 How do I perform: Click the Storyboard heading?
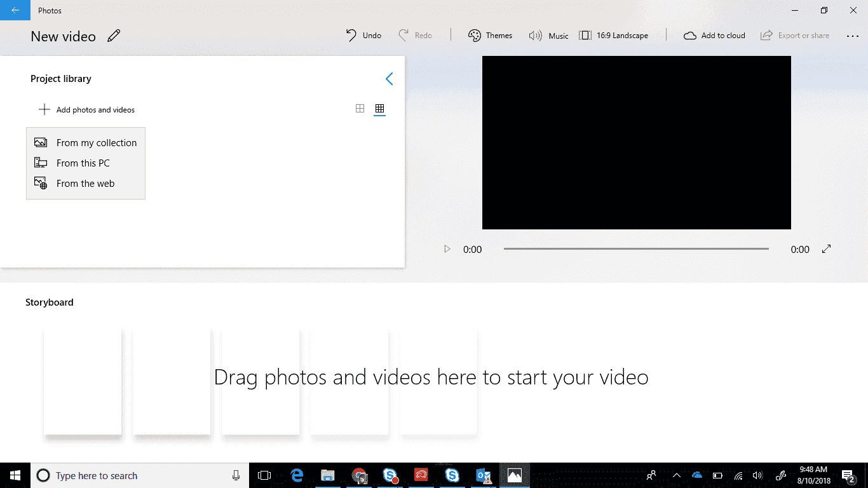pos(50,302)
